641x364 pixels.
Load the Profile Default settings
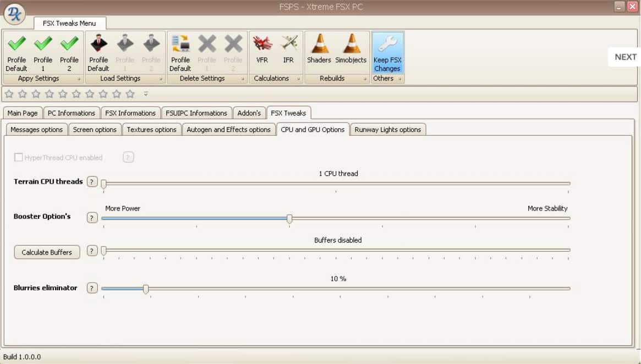[x=98, y=52]
